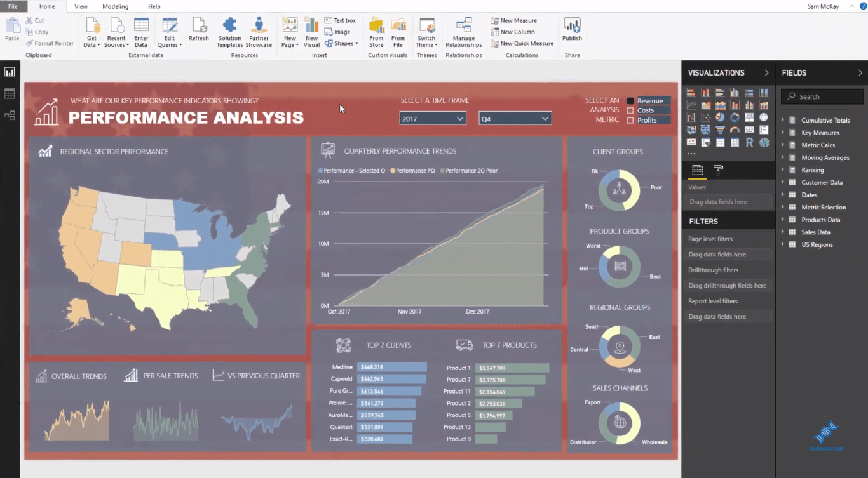Switch to Data view in left sidebar
This screenshot has width=868, height=478.
10,94
